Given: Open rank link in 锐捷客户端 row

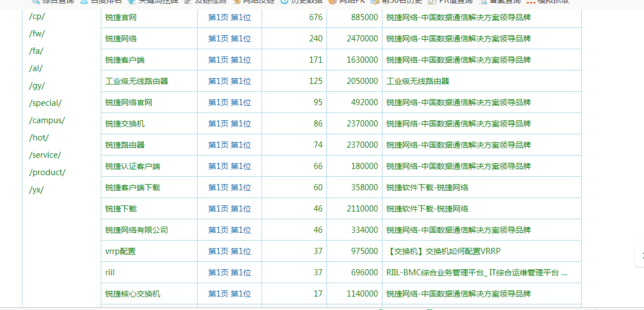Looking at the screenshot, I should [230, 60].
